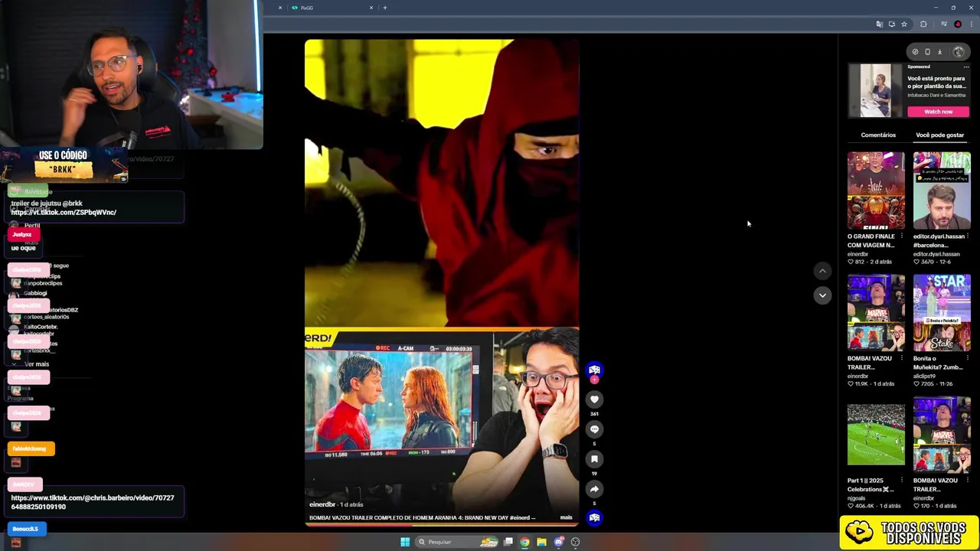
Task: Click the Bonucci.LS chat username badge
Action: [x=26, y=529]
